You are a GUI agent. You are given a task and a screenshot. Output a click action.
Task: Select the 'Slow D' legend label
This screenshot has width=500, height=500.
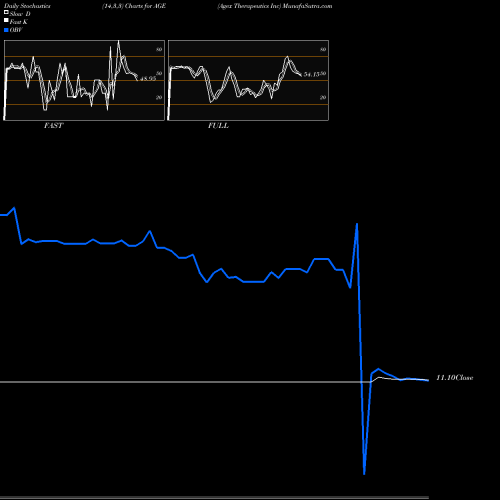(20, 14)
